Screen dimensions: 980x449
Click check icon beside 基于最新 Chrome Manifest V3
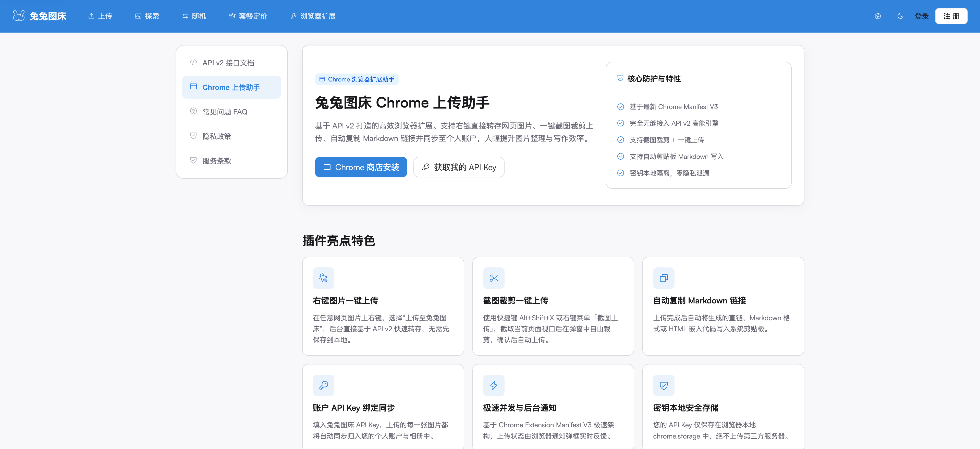click(x=620, y=107)
